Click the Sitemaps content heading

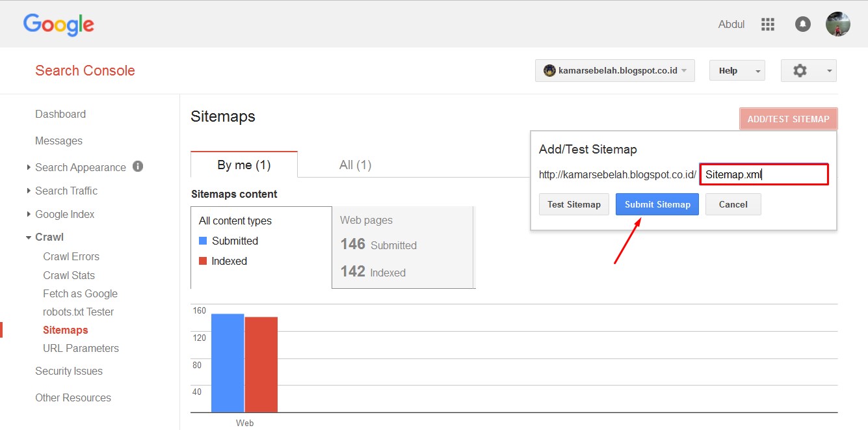coord(234,194)
